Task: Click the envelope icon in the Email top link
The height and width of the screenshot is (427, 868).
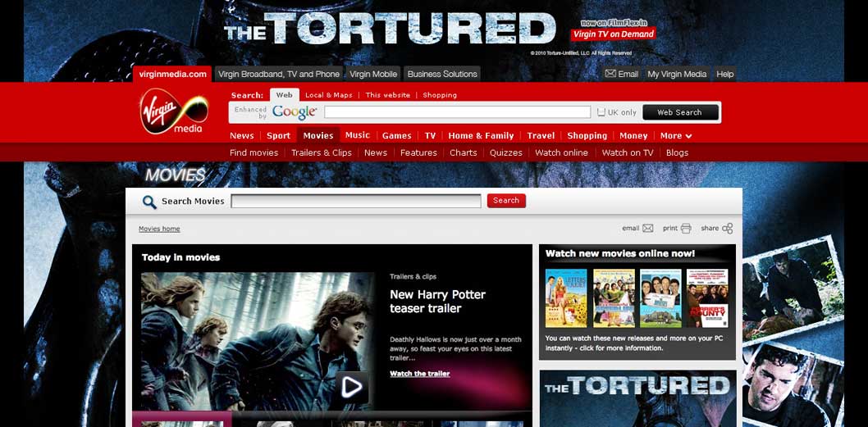Action: (x=610, y=74)
